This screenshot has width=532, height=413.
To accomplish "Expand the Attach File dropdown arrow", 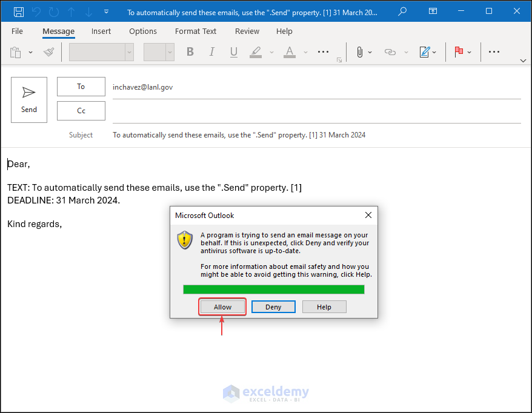I will [x=370, y=52].
